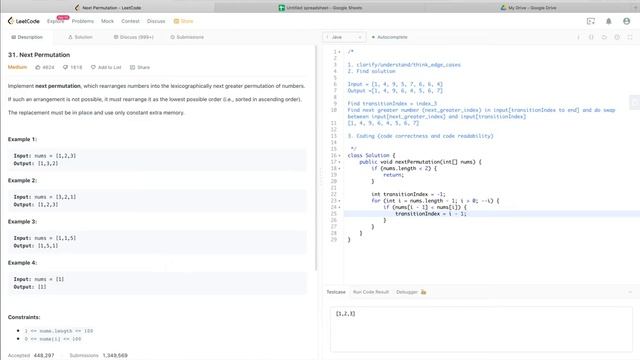Open Discuss in the top navigation
640x360 pixels.
pyautogui.click(x=156, y=21)
